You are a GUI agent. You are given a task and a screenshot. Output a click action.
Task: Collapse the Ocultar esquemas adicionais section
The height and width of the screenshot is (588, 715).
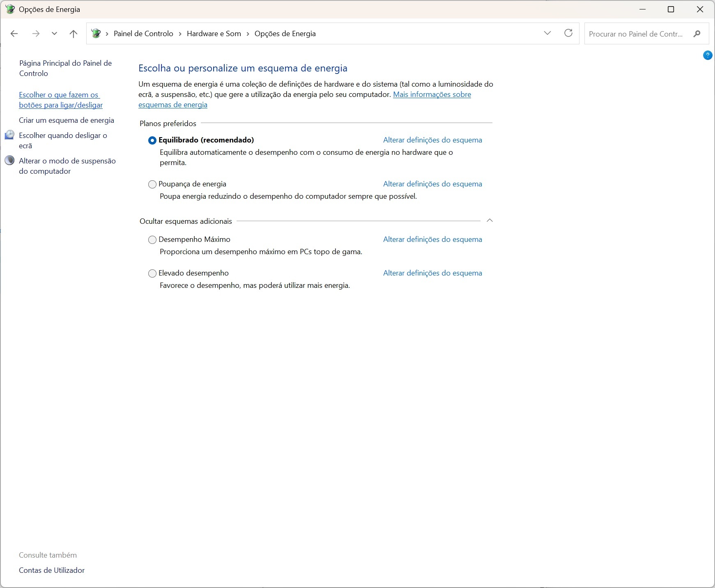(x=490, y=220)
